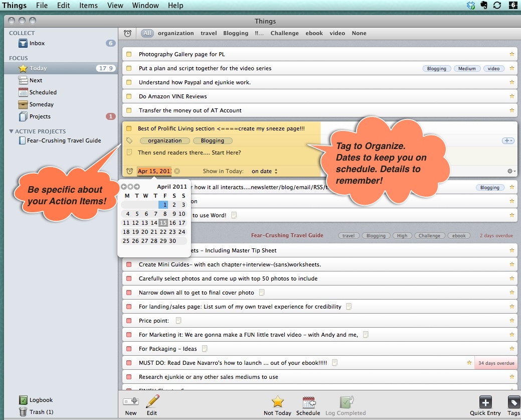Click the notes text 'Then send readers there'
Screen dimensions: 521x420
190,153
